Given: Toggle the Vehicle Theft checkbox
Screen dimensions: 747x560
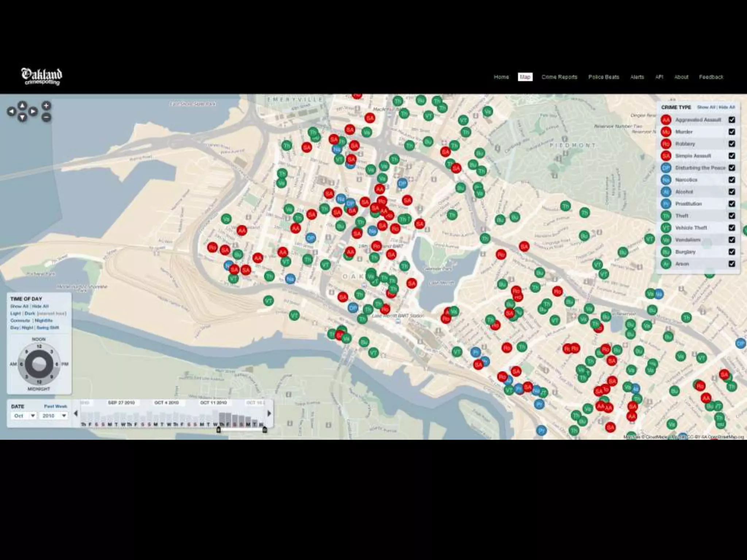Looking at the screenshot, I should click(732, 227).
